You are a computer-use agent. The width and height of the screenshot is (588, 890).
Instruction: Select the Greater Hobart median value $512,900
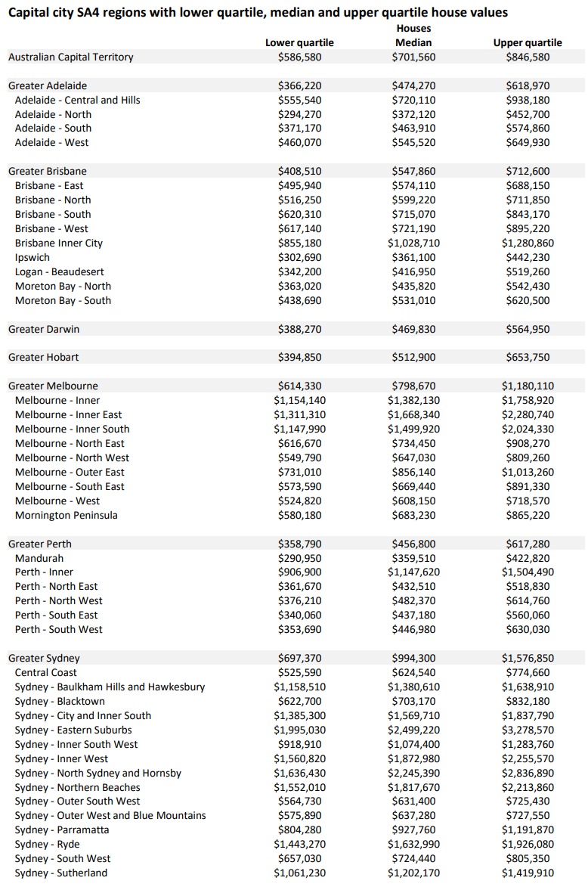[x=413, y=357]
